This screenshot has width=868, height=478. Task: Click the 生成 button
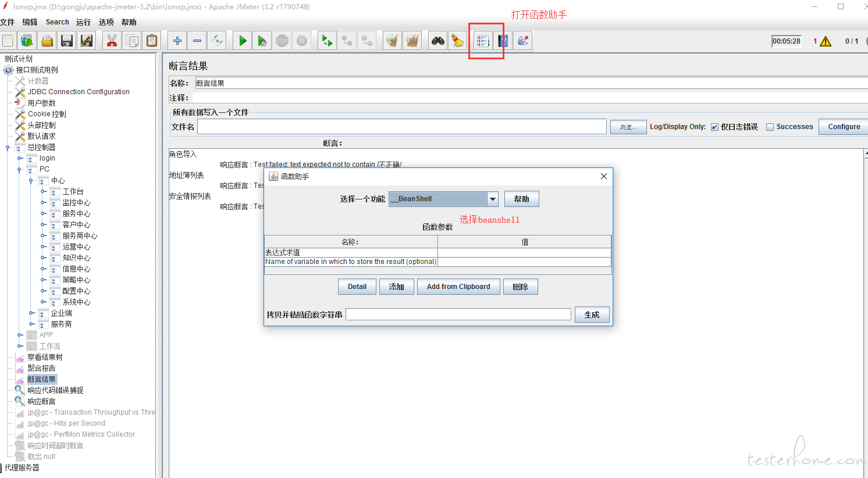click(592, 315)
